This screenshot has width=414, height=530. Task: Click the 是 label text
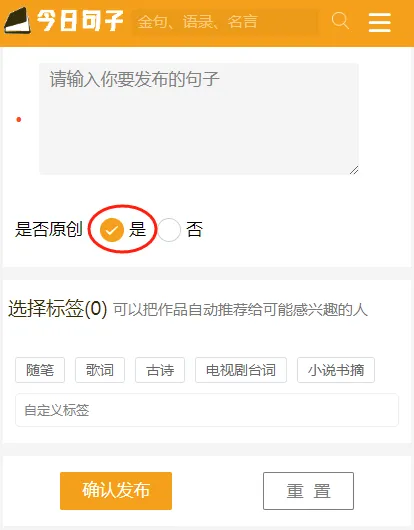[x=137, y=229]
